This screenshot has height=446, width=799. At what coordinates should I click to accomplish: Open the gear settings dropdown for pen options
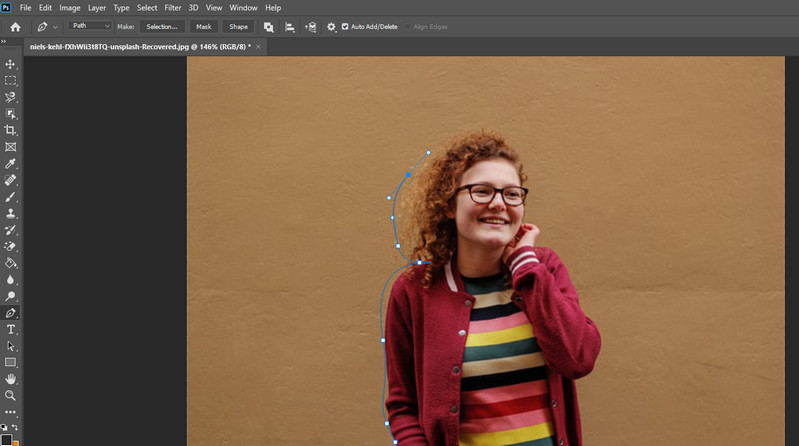[x=331, y=27]
